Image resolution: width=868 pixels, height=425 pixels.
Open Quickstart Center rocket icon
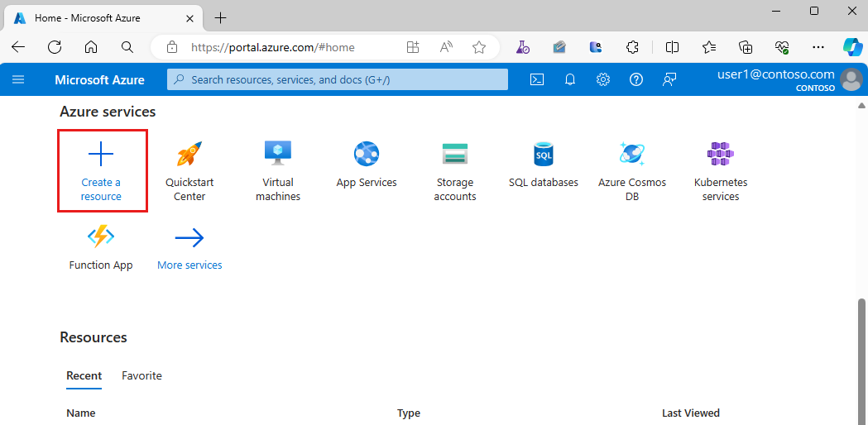tap(189, 153)
